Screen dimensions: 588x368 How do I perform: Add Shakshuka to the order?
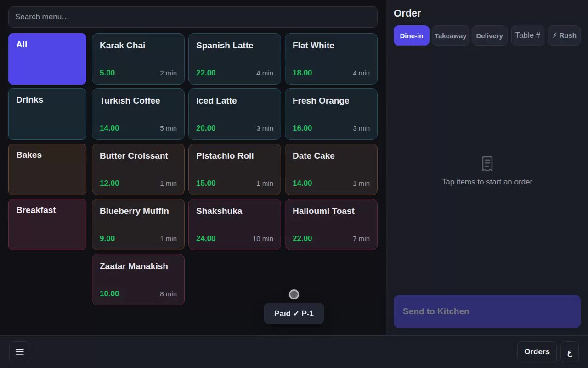235,224
